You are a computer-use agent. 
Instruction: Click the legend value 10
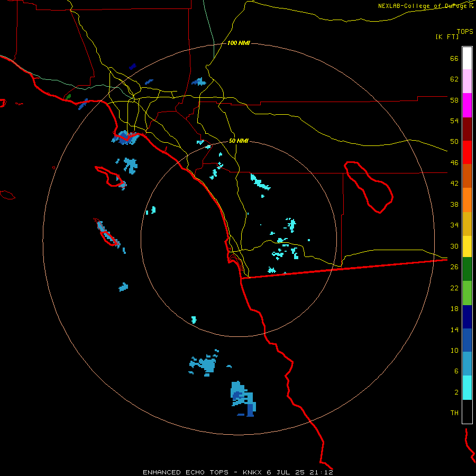[x=454, y=350]
